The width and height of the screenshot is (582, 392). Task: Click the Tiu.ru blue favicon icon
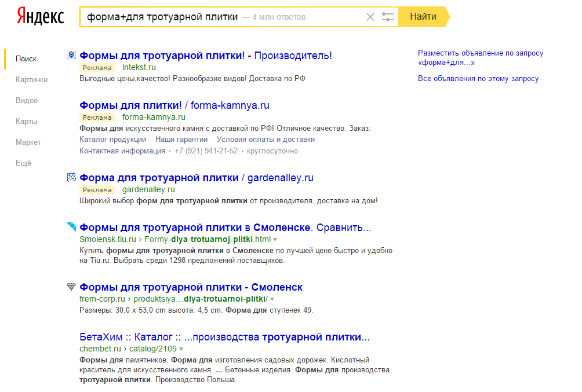[71, 226]
